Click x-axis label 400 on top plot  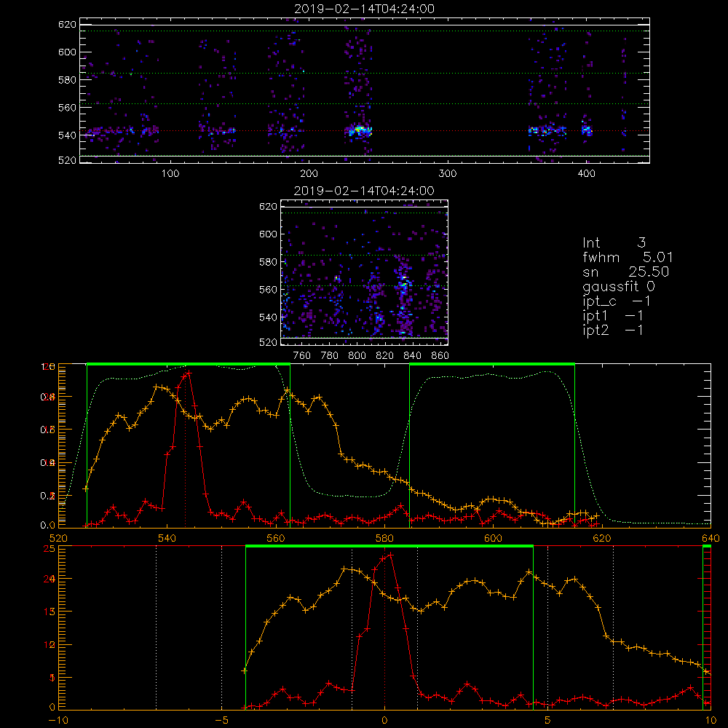coord(586,173)
